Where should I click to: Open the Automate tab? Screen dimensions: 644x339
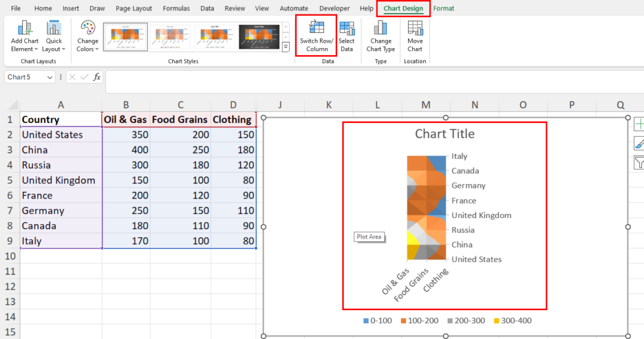click(x=294, y=8)
